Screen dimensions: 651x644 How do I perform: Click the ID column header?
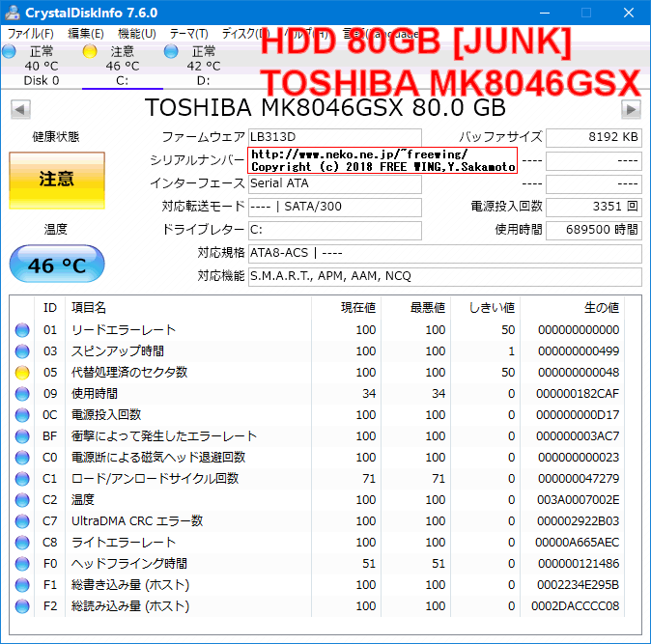pos(50,308)
